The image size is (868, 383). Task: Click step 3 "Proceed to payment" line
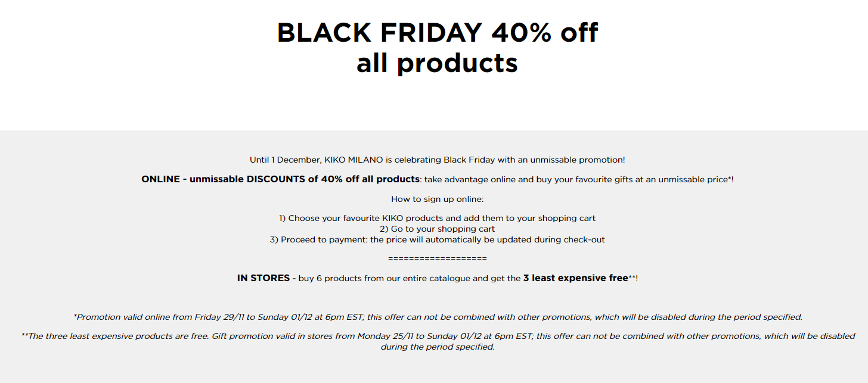[437, 239]
